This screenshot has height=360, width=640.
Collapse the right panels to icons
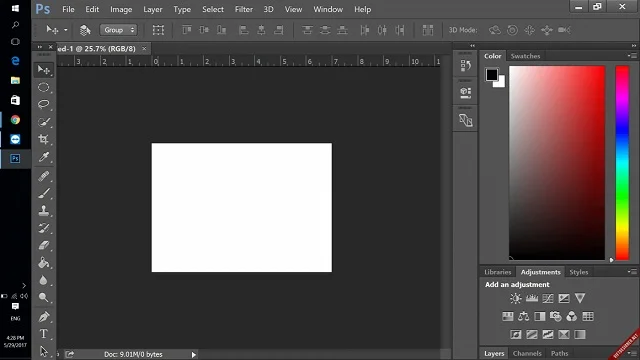[634, 46]
